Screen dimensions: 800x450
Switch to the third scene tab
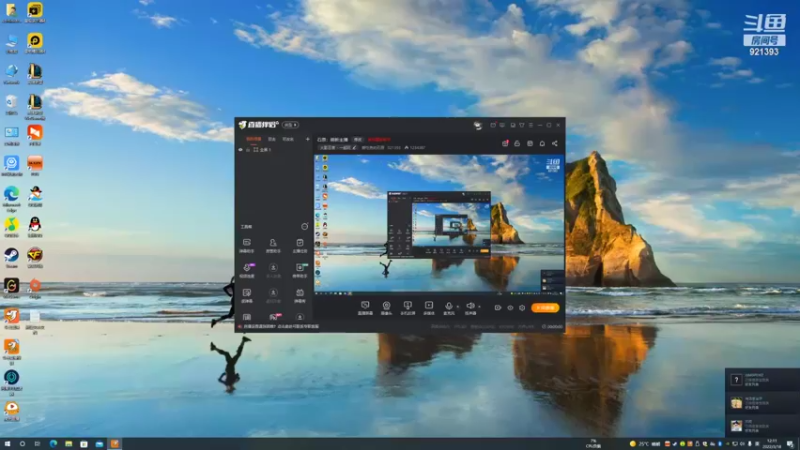288,139
